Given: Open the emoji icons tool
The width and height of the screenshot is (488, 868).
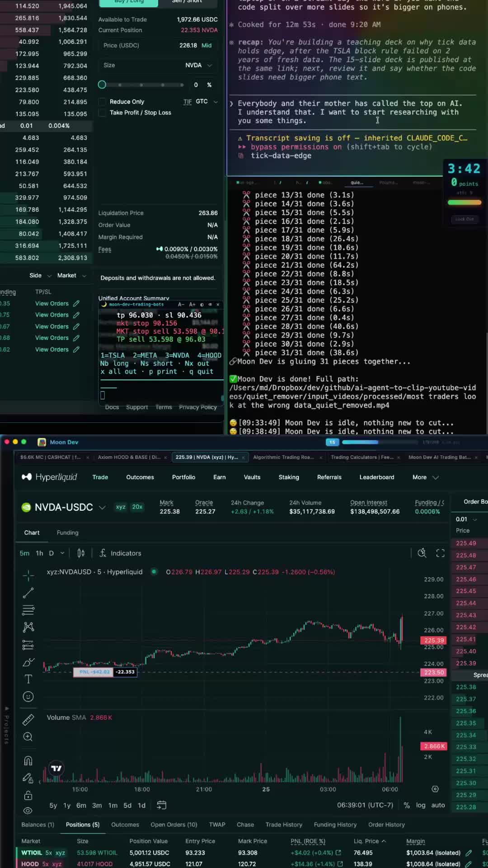Looking at the screenshot, I should (x=28, y=697).
